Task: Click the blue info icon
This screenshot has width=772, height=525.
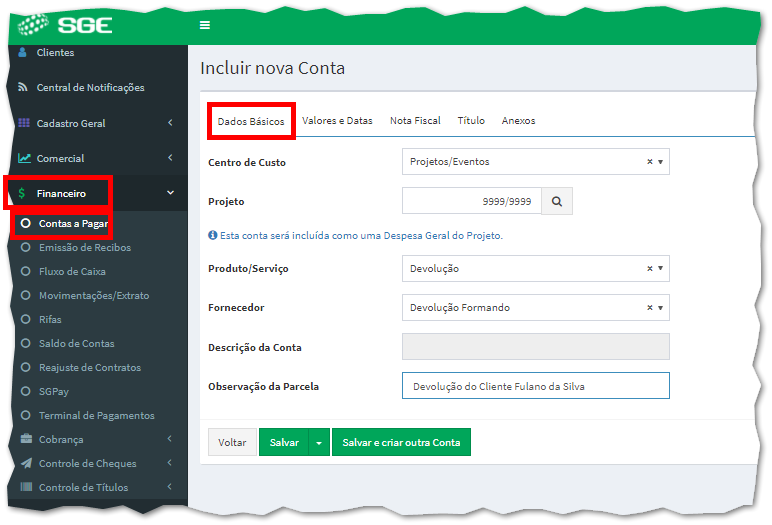Action: 213,235
